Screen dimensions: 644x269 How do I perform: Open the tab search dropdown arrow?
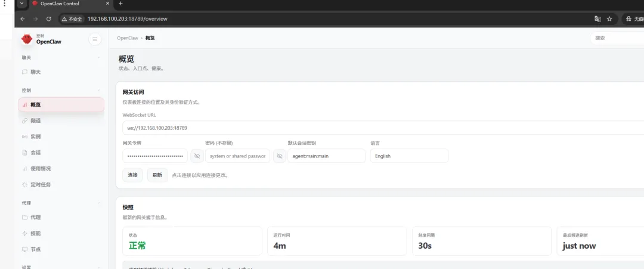point(21,4)
